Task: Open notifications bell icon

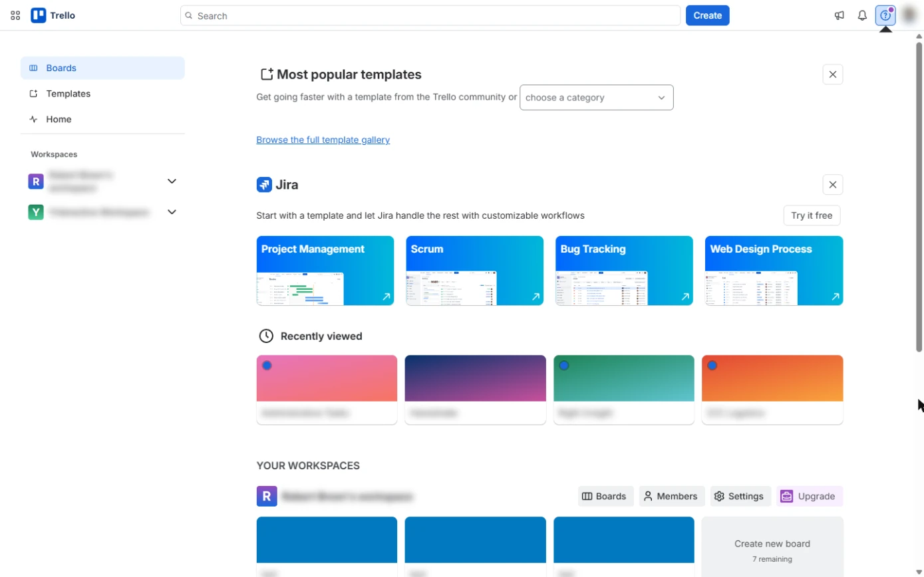Action: coord(862,15)
